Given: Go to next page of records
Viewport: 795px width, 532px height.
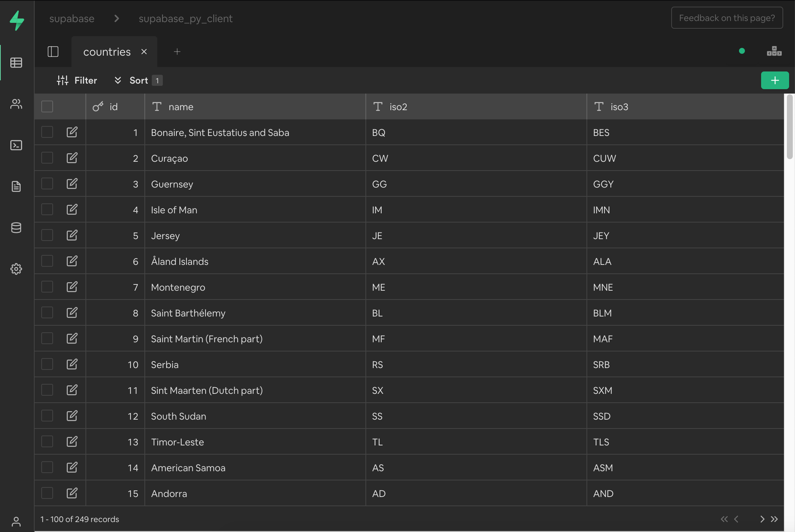Looking at the screenshot, I should pyautogui.click(x=762, y=519).
